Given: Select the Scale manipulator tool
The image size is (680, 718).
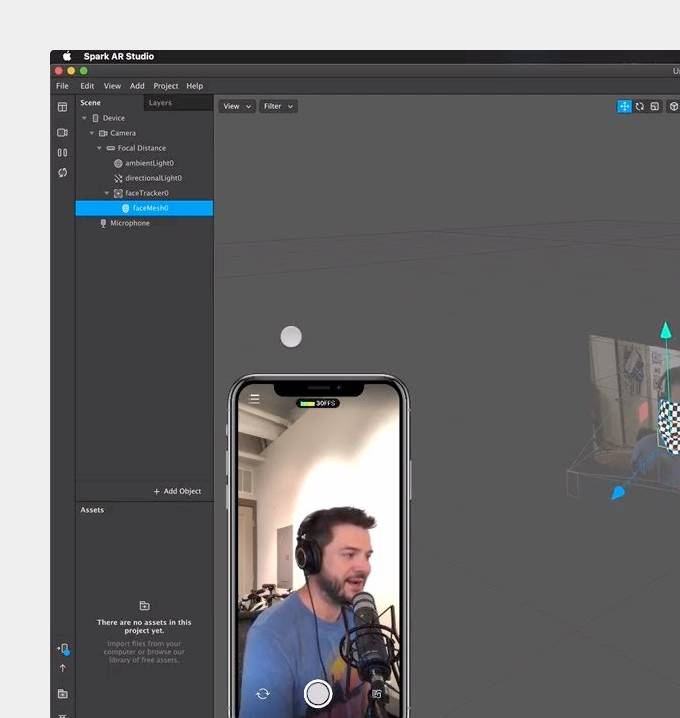Looking at the screenshot, I should point(655,106).
